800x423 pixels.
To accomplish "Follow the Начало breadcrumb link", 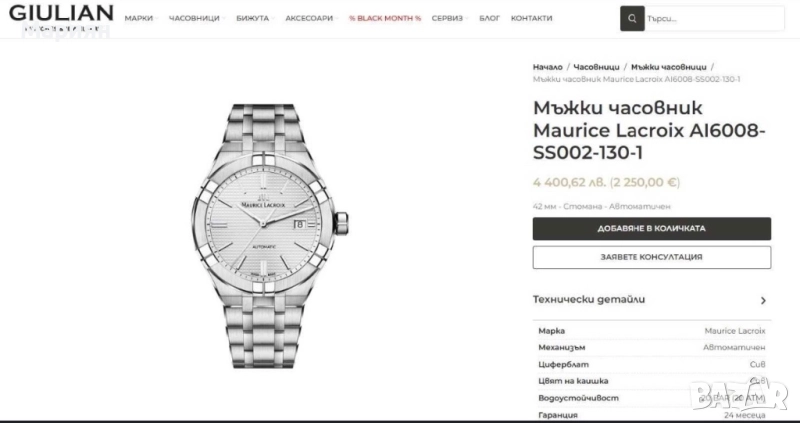I will pos(547,67).
